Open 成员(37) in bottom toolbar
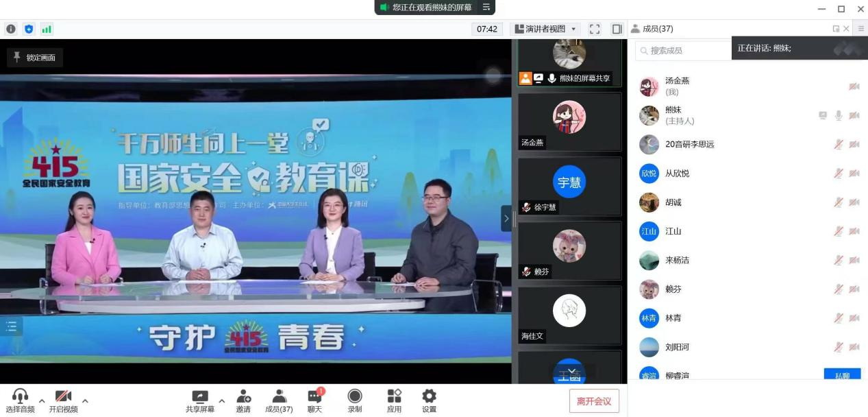This screenshot has height=417, width=868. 279,401
